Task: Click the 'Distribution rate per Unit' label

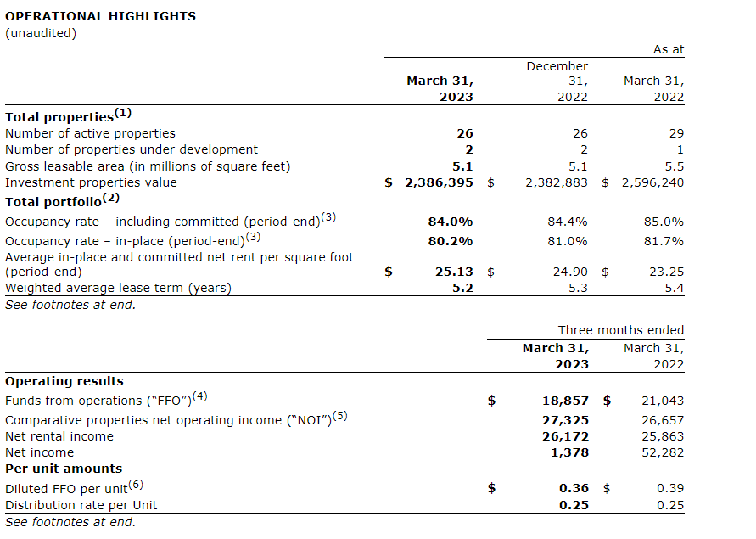Action: pyautogui.click(x=81, y=505)
